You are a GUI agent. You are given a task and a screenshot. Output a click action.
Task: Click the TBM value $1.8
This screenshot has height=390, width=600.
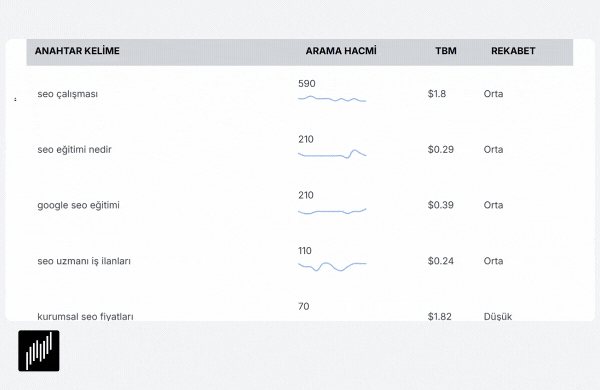437,94
